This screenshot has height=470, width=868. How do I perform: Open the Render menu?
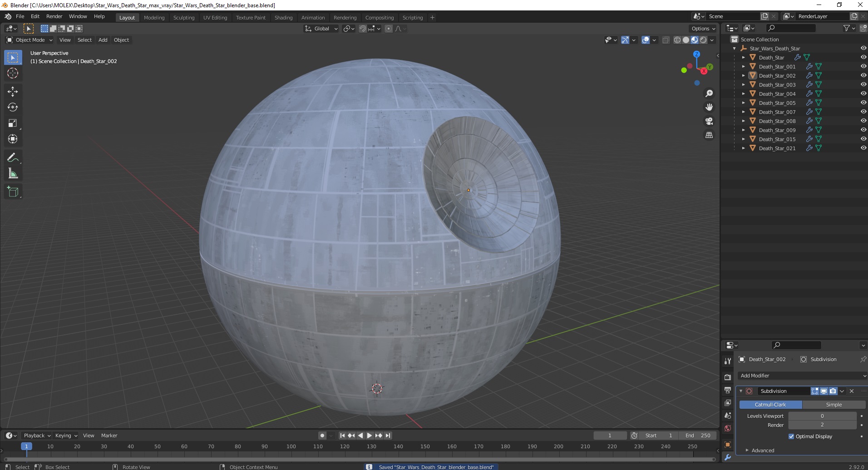[x=54, y=16]
